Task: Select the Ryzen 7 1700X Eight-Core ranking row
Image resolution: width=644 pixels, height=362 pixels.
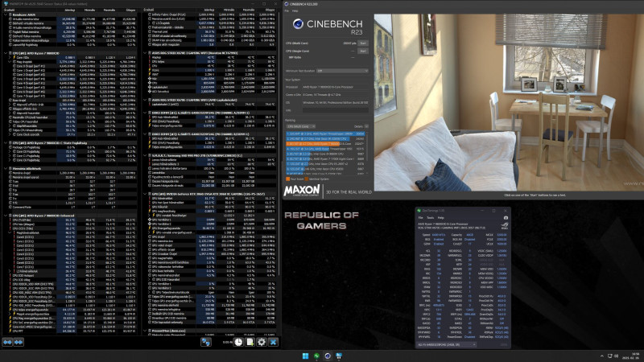Action: click(325, 158)
